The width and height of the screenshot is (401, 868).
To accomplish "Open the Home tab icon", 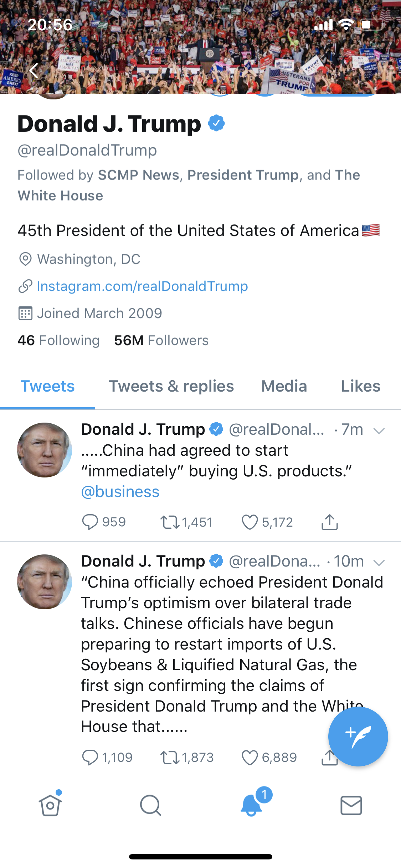I will tap(50, 805).
